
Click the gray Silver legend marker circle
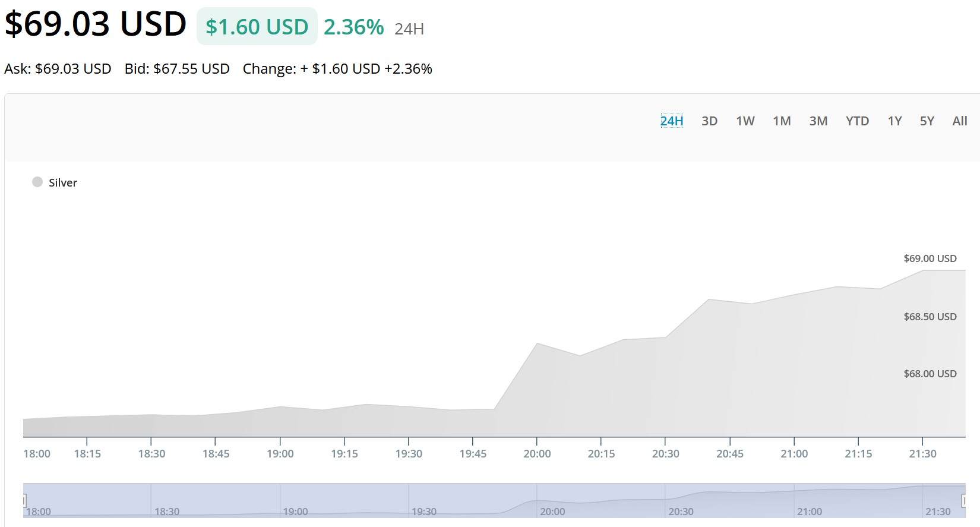(x=37, y=182)
